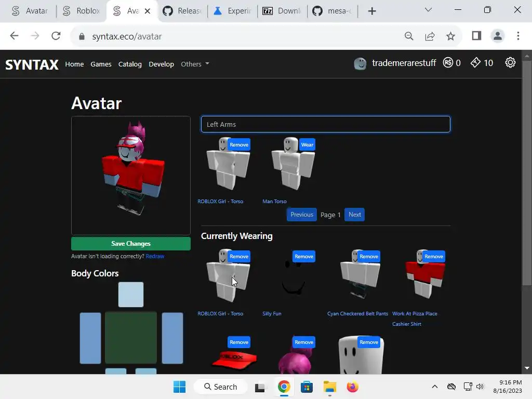Toggle the browser side panel

click(476, 36)
